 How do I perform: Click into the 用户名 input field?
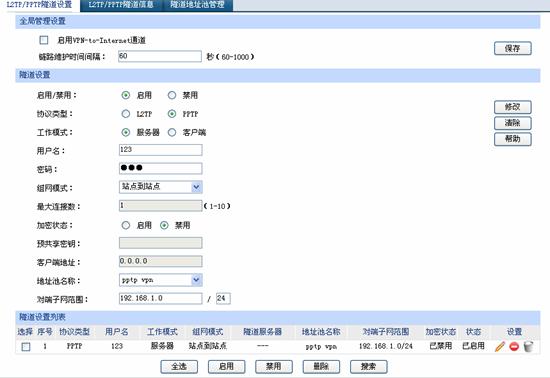pyautogui.click(x=161, y=150)
